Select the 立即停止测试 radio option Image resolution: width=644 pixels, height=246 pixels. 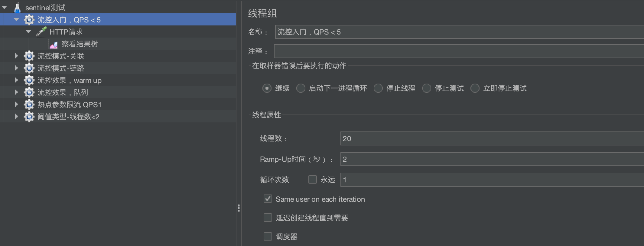pos(475,88)
